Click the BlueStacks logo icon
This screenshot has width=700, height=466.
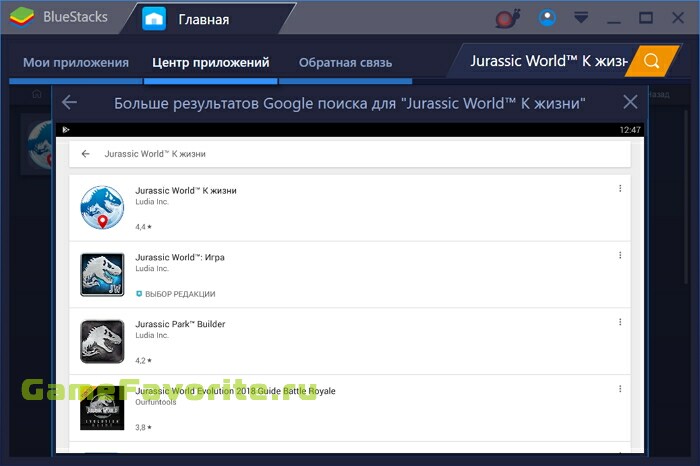22,17
